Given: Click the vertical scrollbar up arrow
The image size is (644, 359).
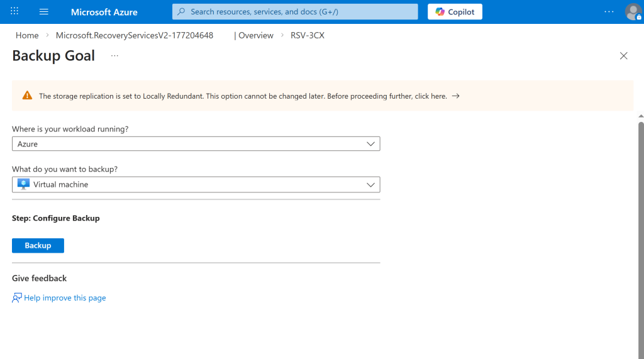Looking at the screenshot, I should [640, 116].
